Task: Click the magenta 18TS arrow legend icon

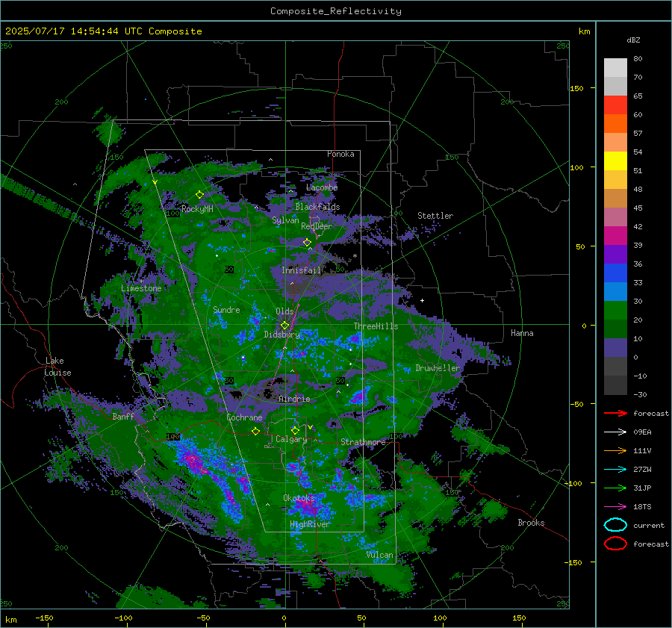Action: coord(615,507)
